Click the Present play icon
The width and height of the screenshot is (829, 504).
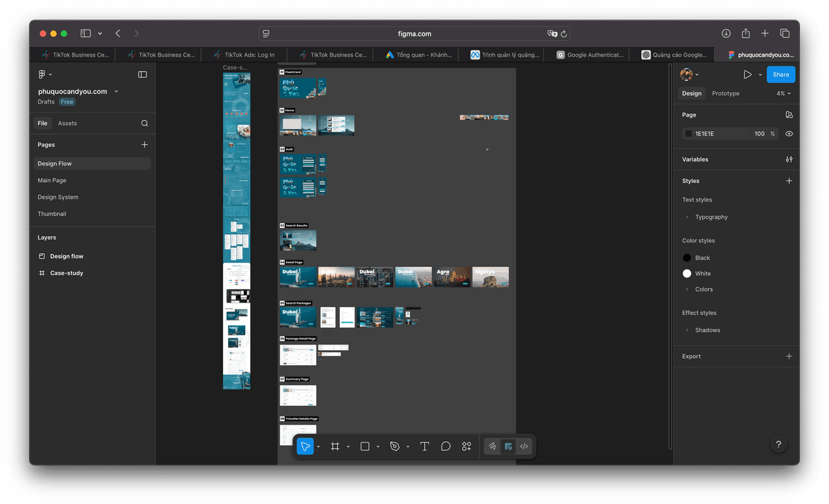[747, 75]
